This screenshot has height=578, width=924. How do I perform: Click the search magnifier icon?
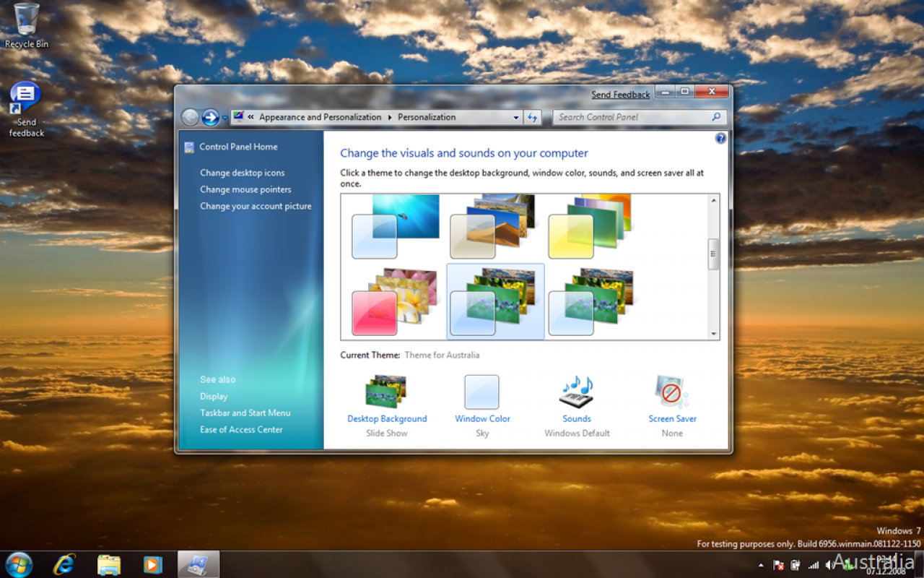point(716,117)
